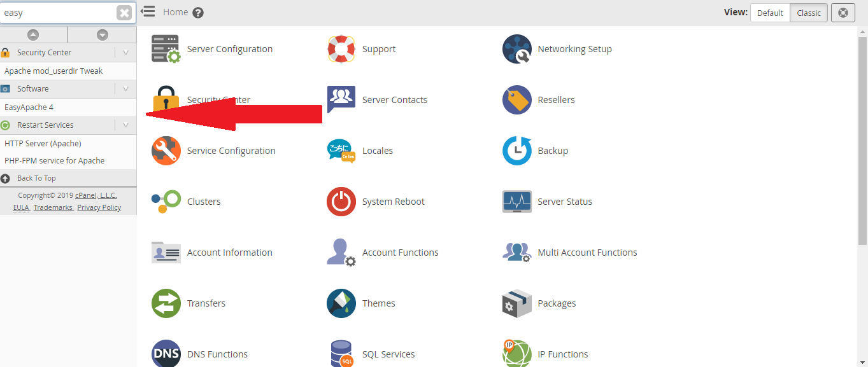The image size is (868, 367).
Task: Open the Packages box icon
Action: click(516, 303)
